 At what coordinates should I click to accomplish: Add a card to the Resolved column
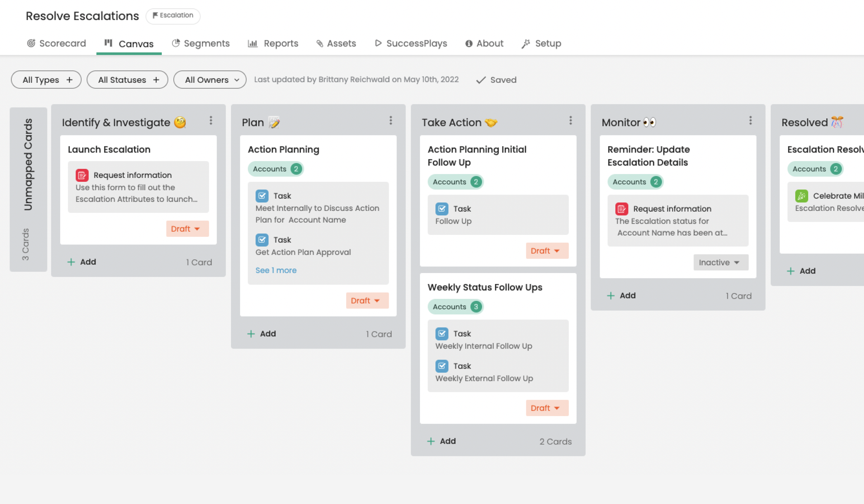[801, 271]
